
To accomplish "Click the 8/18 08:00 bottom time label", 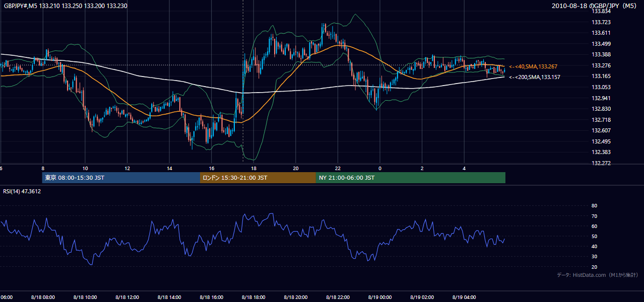I will click(x=43, y=297).
